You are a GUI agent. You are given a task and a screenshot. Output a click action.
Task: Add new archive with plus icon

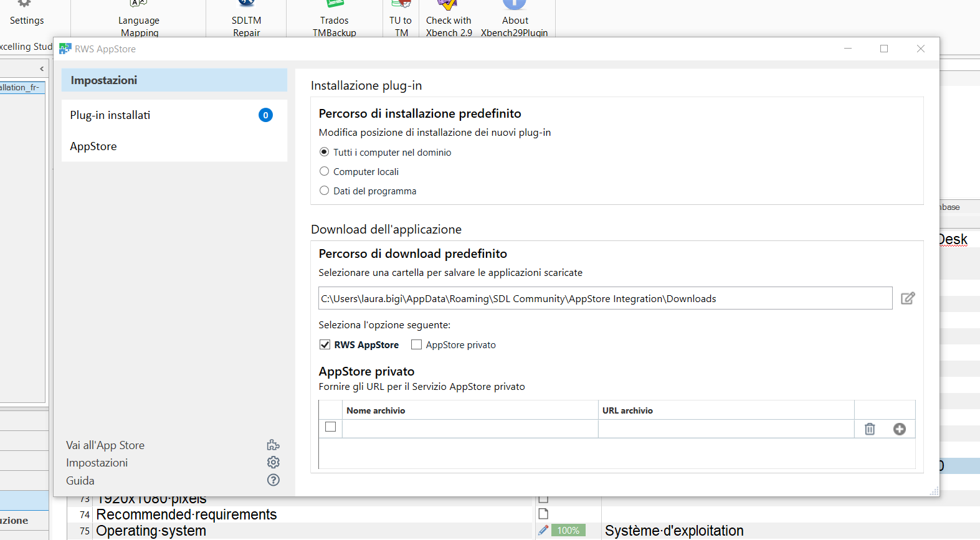pos(899,429)
